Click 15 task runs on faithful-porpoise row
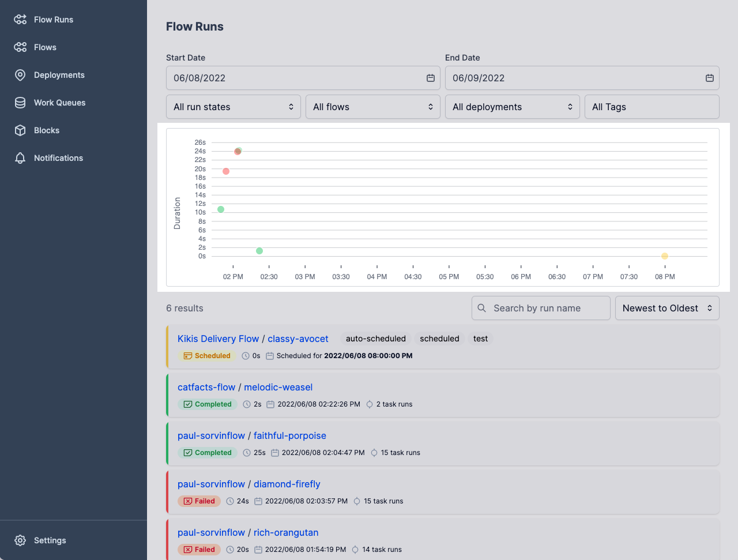The image size is (738, 560). (400, 453)
